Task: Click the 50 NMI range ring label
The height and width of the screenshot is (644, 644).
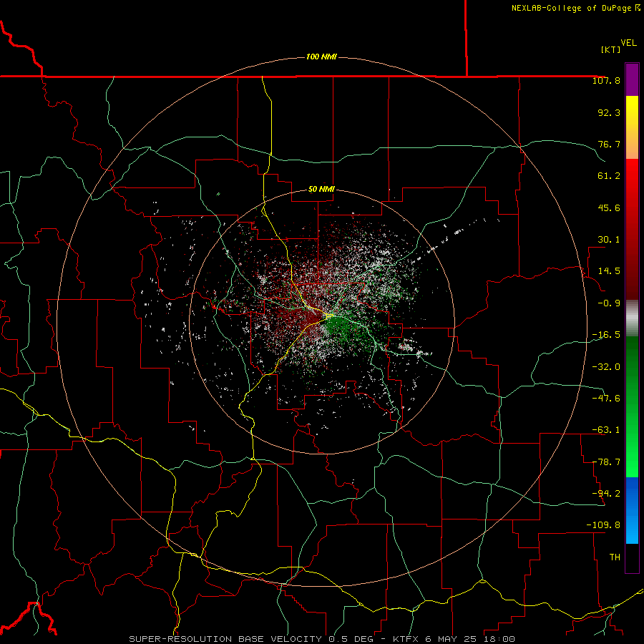Action: (321, 190)
